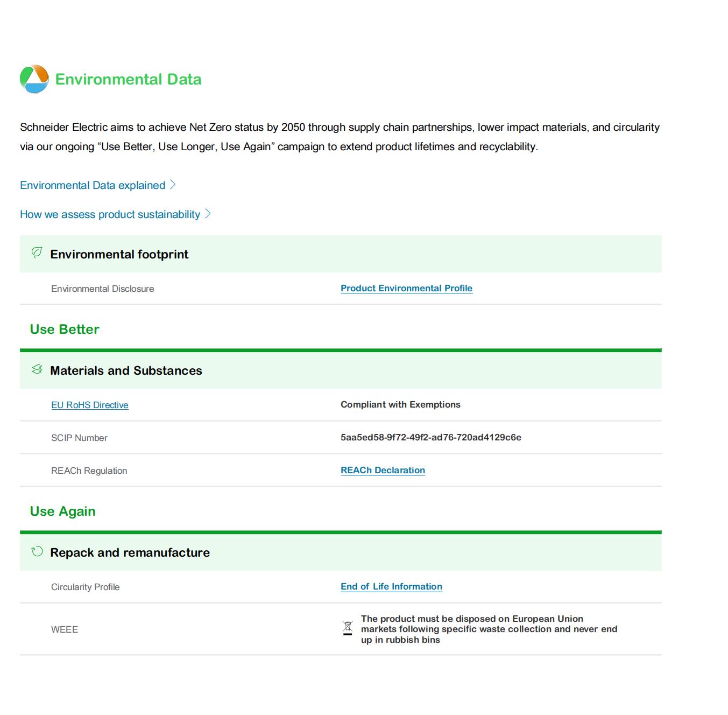Follow the EU RoHS Directive link
The image size is (728, 715).
(x=89, y=405)
